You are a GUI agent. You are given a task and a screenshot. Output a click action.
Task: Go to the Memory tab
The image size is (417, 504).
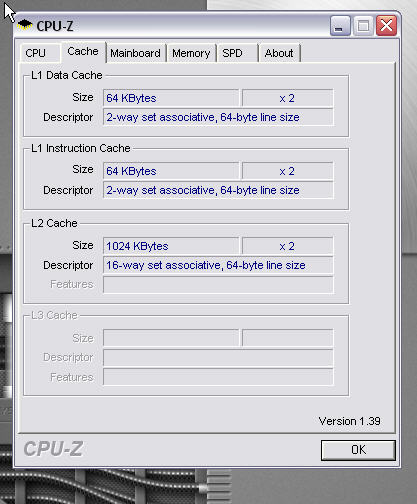pos(191,53)
